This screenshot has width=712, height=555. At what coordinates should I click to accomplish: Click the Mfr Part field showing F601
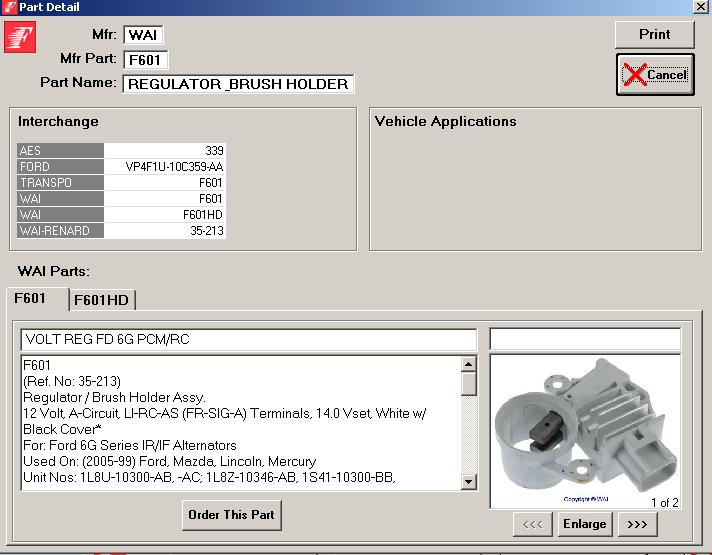pyautogui.click(x=145, y=60)
